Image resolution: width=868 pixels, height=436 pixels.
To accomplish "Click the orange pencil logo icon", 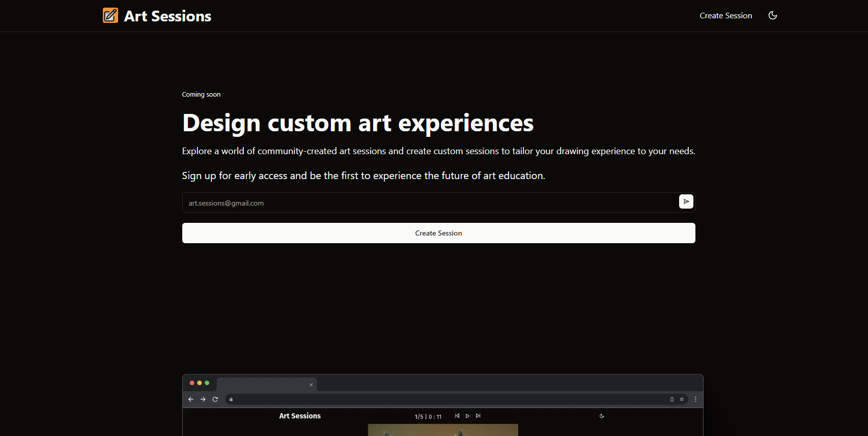I will tap(110, 15).
